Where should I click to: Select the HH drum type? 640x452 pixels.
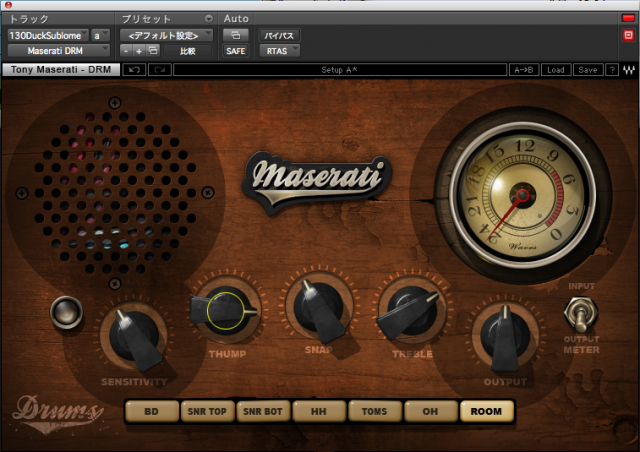[319, 411]
